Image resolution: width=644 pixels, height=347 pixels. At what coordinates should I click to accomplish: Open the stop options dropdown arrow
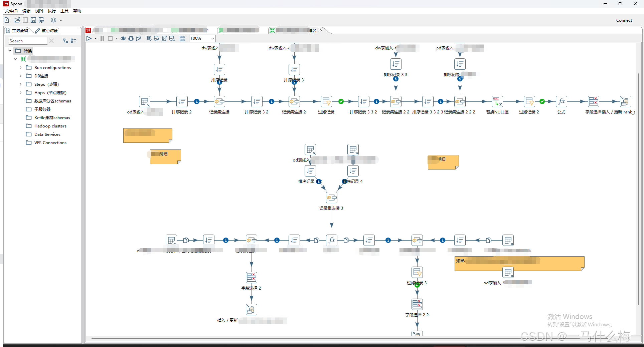tap(117, 38)
